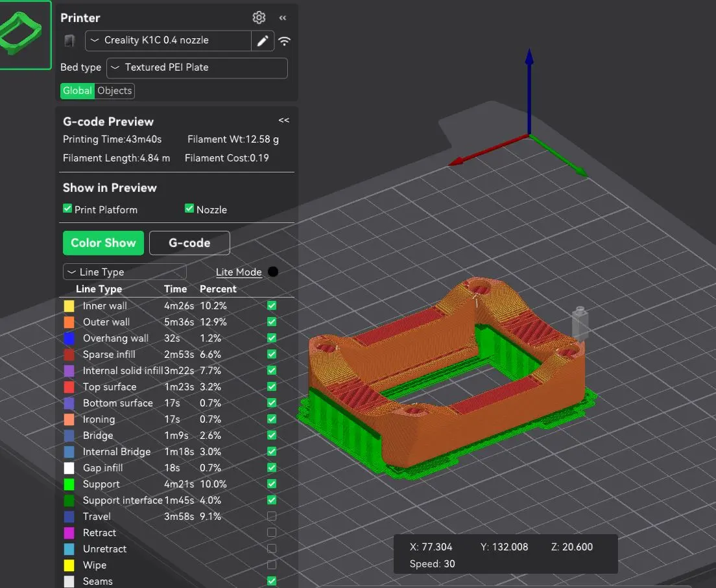Edit the Creality K1C printer preset
The width and height of the screenshot is (716, 588).
click(263, 41)
